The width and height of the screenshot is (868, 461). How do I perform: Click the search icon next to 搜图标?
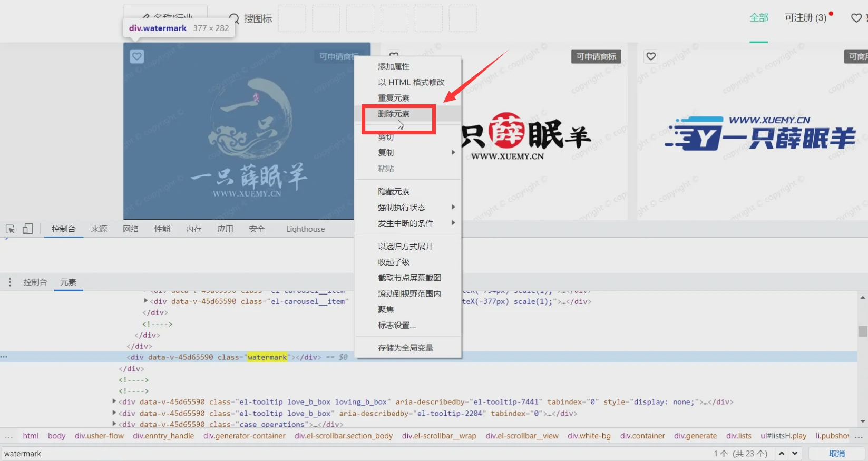[235, 18]
